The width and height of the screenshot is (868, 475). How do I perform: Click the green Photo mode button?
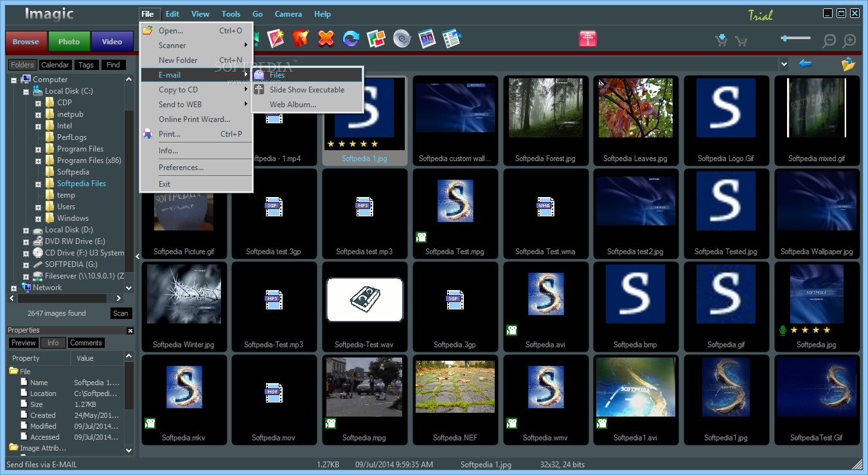[x=69, y=42]
